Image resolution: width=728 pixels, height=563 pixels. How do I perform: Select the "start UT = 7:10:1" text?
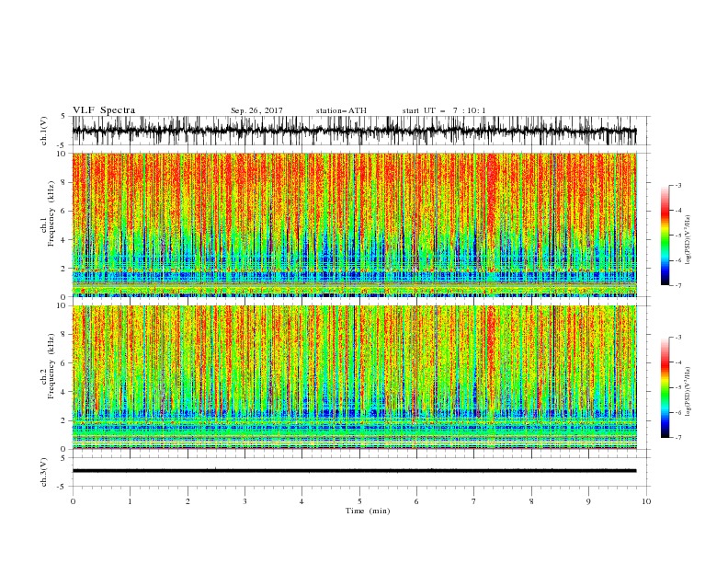444,110
